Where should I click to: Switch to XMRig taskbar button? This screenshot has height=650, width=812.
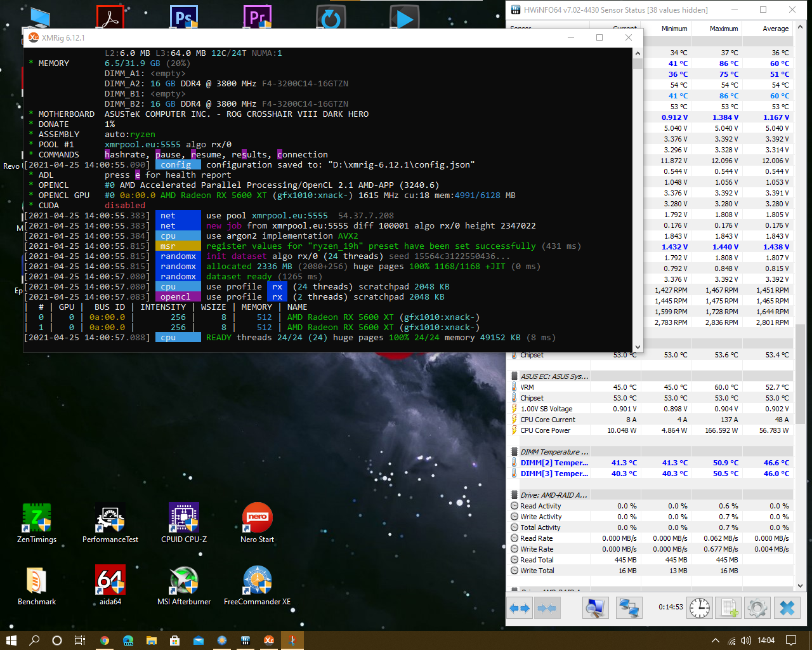click(x=269, y=640)
